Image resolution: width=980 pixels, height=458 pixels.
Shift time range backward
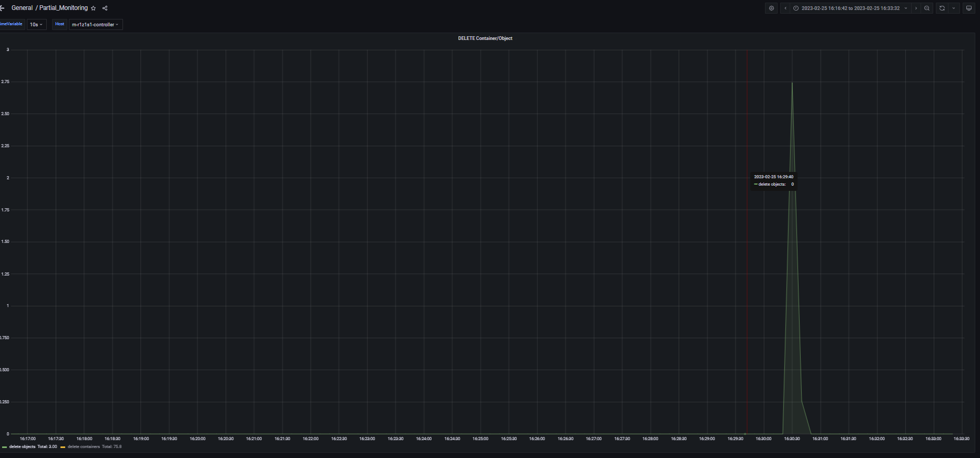(x=785, y=8)
